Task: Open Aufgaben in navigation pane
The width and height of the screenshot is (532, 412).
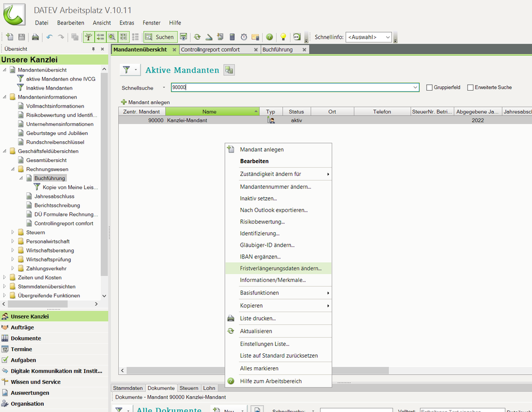Action: click(54, 360)
